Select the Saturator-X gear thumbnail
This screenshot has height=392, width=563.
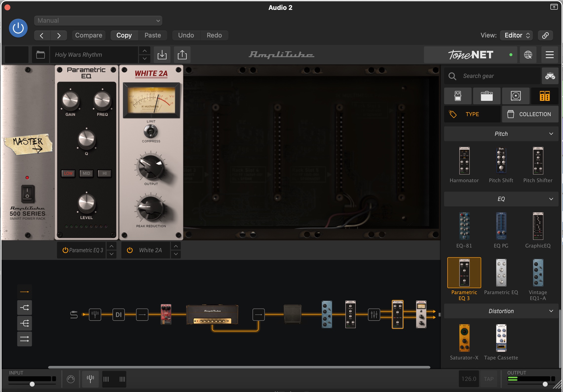point(464,338)
